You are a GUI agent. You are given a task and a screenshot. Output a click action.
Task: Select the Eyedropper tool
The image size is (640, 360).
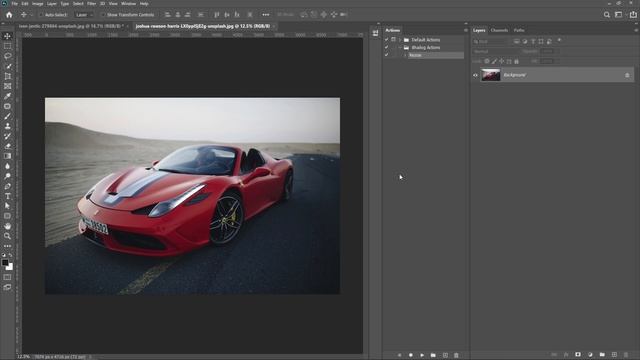coord(7,96)
